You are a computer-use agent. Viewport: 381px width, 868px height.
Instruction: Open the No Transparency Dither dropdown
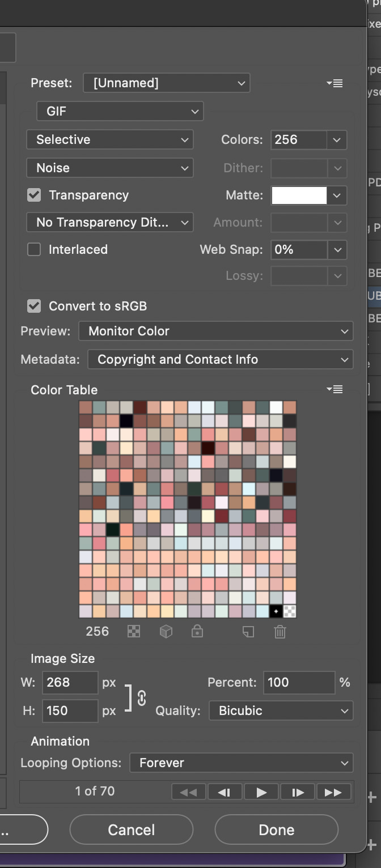click(x=110, y=222)
